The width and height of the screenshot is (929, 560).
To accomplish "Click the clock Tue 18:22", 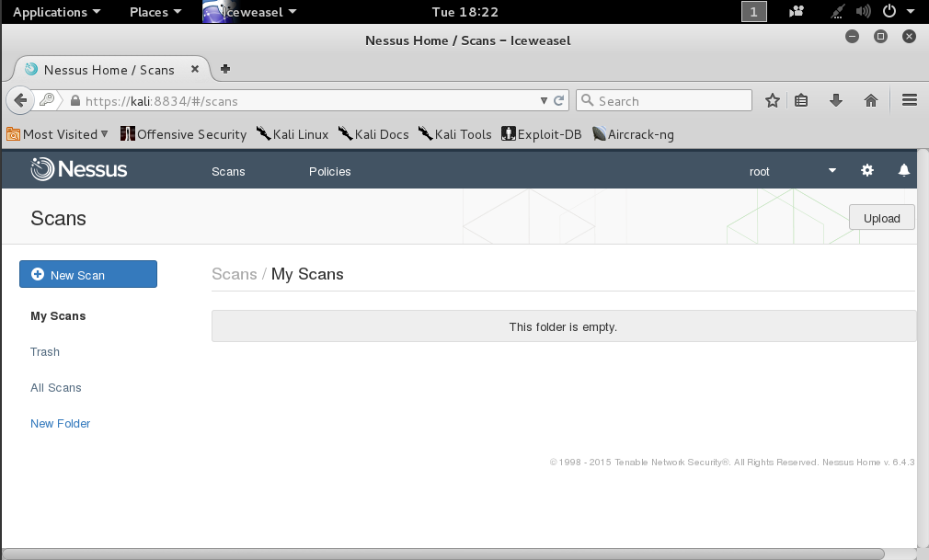I will 465,12.
